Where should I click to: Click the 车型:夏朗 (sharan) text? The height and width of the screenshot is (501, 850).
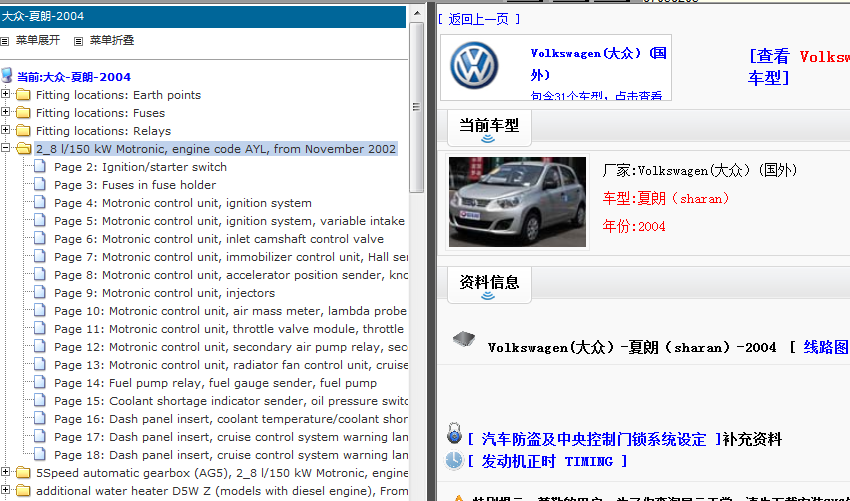(666, 198)
